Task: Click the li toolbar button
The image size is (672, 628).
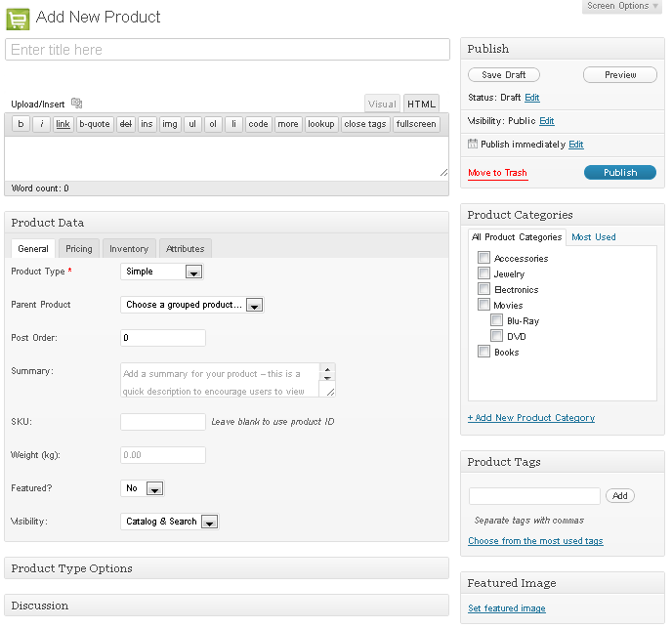Action: click(234, 124)
